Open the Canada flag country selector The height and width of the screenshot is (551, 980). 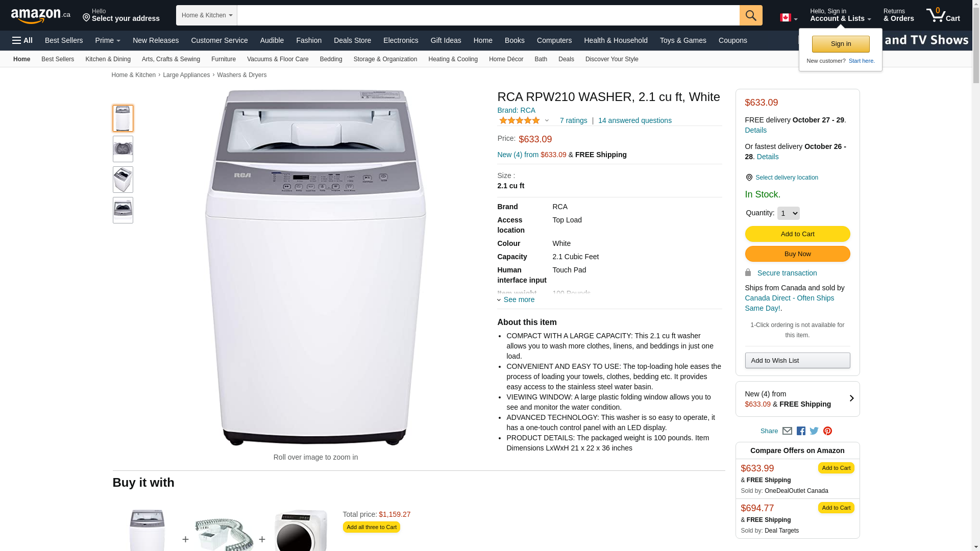789,18
